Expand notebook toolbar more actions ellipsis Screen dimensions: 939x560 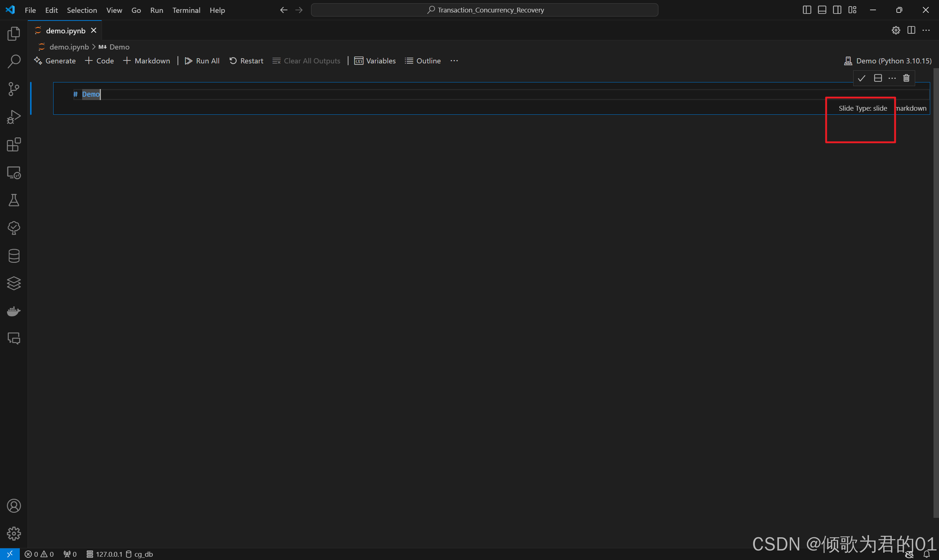click(x=454, y=61)
